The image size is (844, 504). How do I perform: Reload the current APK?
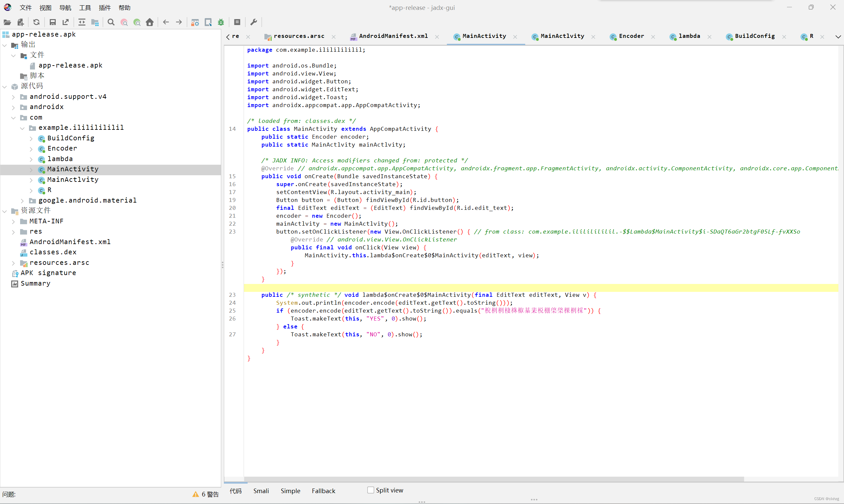coord(36,22)
